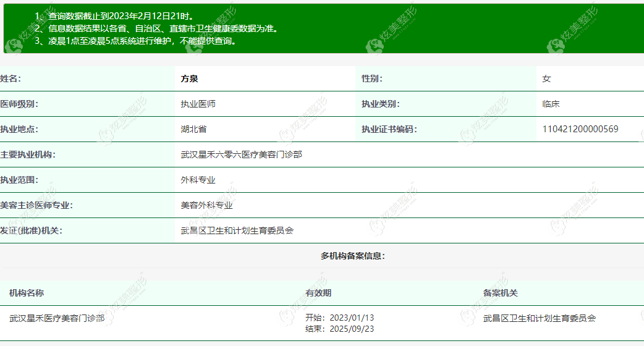The width and height of the screenshot is (644, 346).
Task: Click the 美容外科专业 specialty value
Action: 206,205
